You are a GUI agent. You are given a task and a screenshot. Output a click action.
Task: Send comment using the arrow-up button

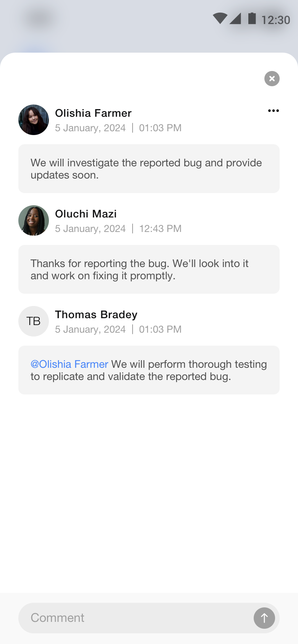(264, 618)
